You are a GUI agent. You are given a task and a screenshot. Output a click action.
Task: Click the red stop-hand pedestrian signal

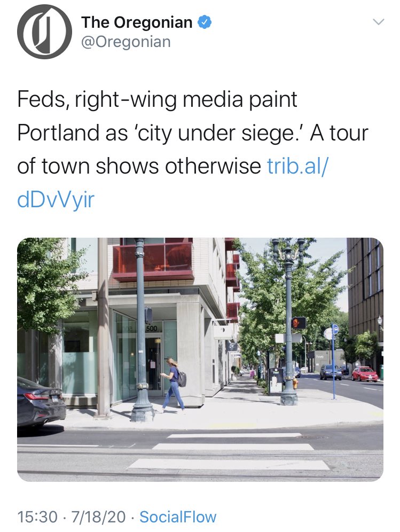[x=299, y=322]
